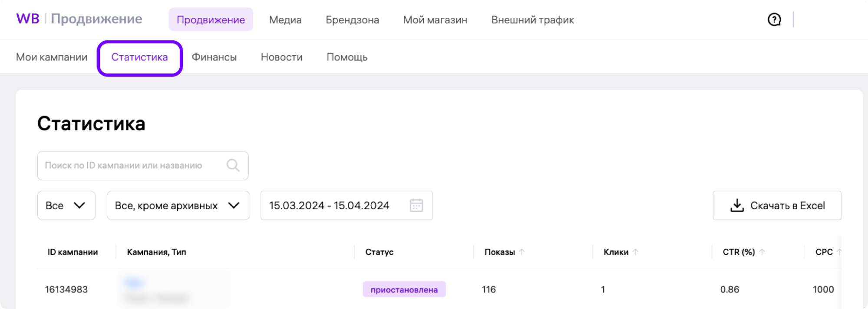The width and height of the screenshot is (868, 309).
Task: Open the date range 15.03.2024 - 15.04.2024 field
Action: point(329,206)
